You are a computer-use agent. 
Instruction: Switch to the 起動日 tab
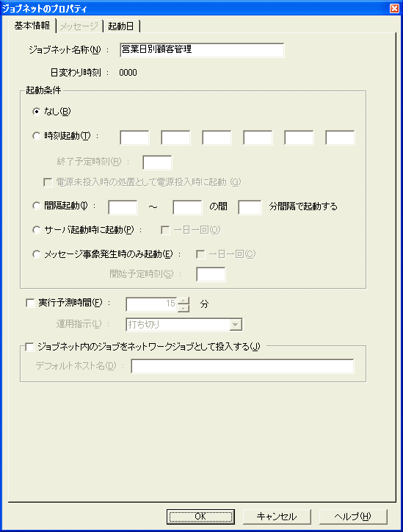coord(121,26)
